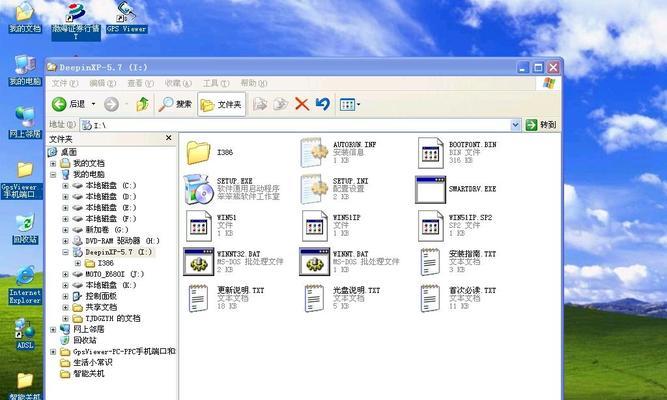Select the WIN51 file icon

coord(199,226)
